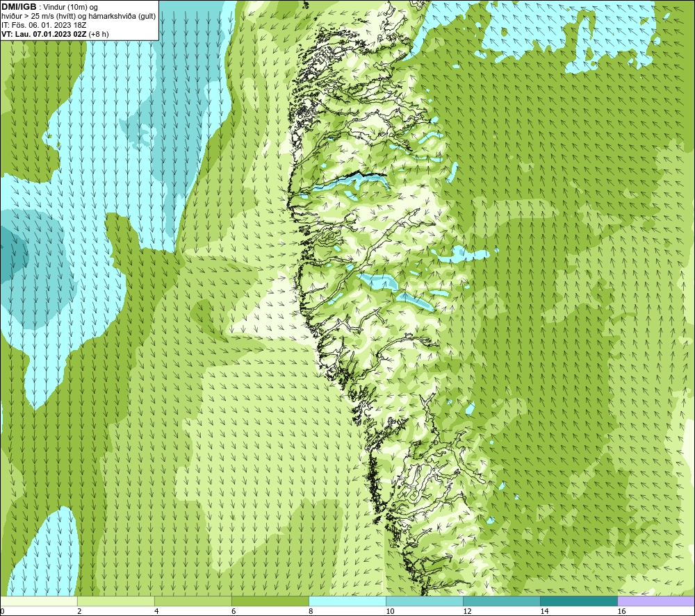
Task: Click the 'VT: Lau. 07.01.2023 02Z' line
Action: [x=44, y=34]
